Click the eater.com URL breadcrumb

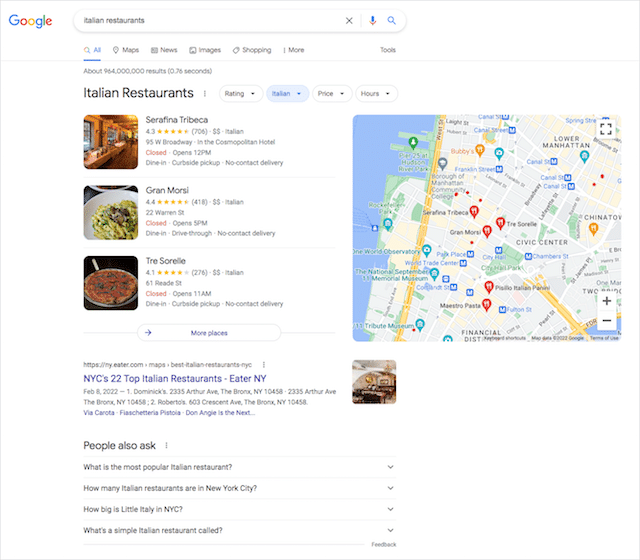click(167, 364)
